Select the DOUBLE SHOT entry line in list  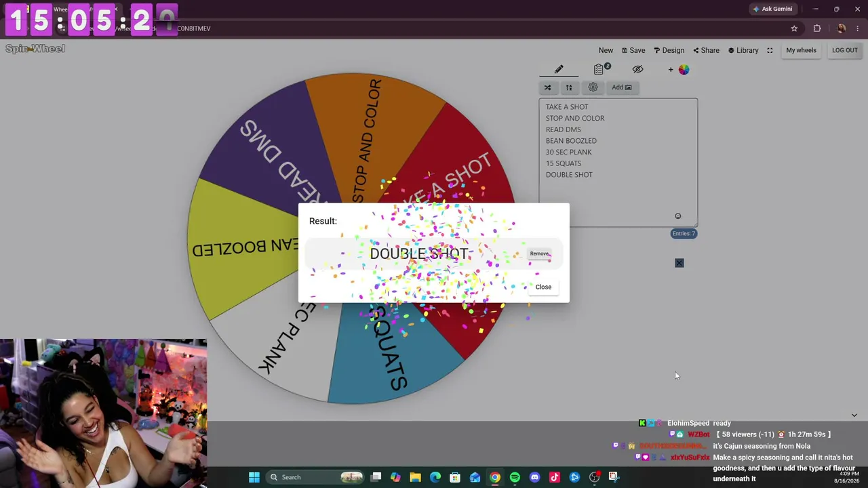[x=569, y=175]
